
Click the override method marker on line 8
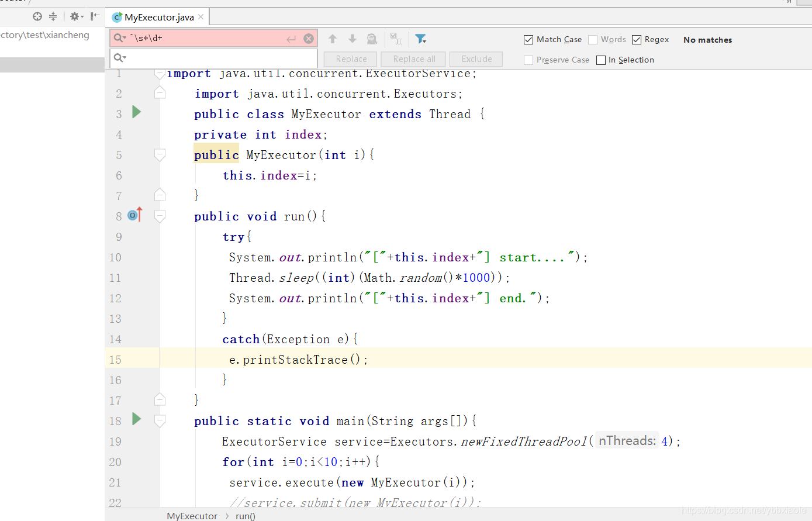coord(135,215)
